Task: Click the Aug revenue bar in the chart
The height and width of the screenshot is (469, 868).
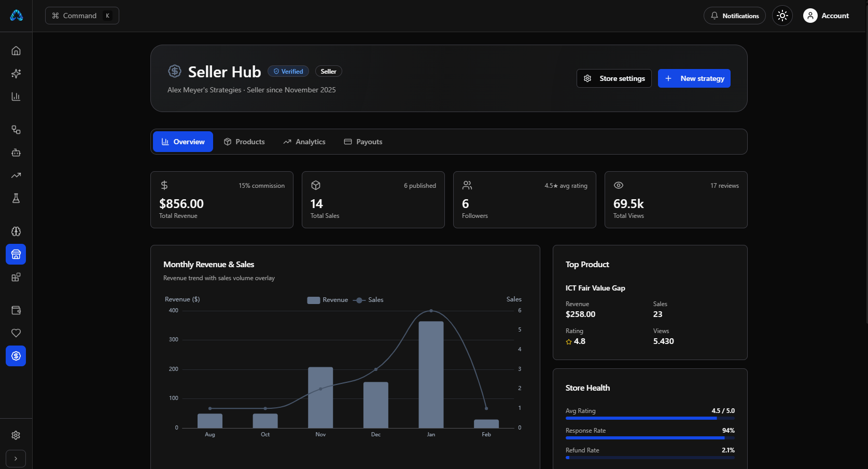Action: (210, 421)
